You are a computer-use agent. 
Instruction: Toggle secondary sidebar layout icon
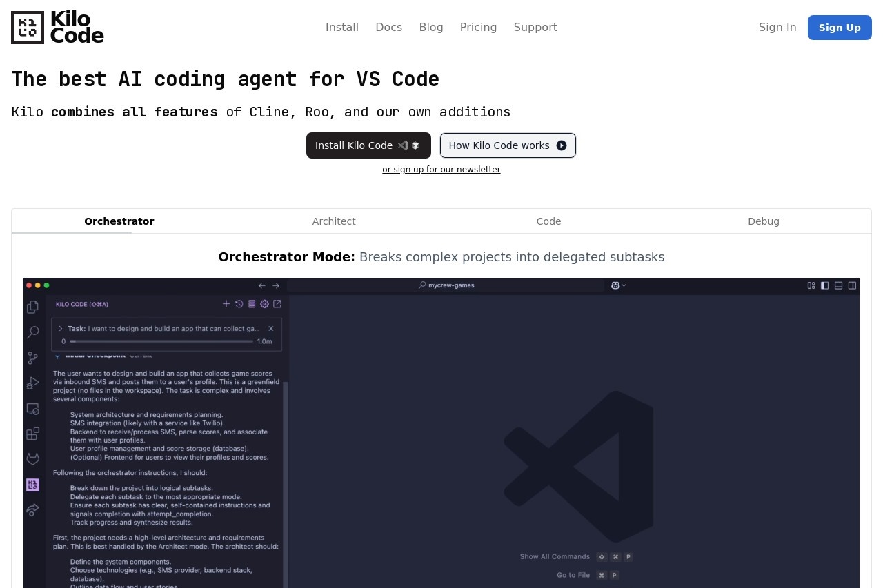pyautogui.click(x=853, y=285)
